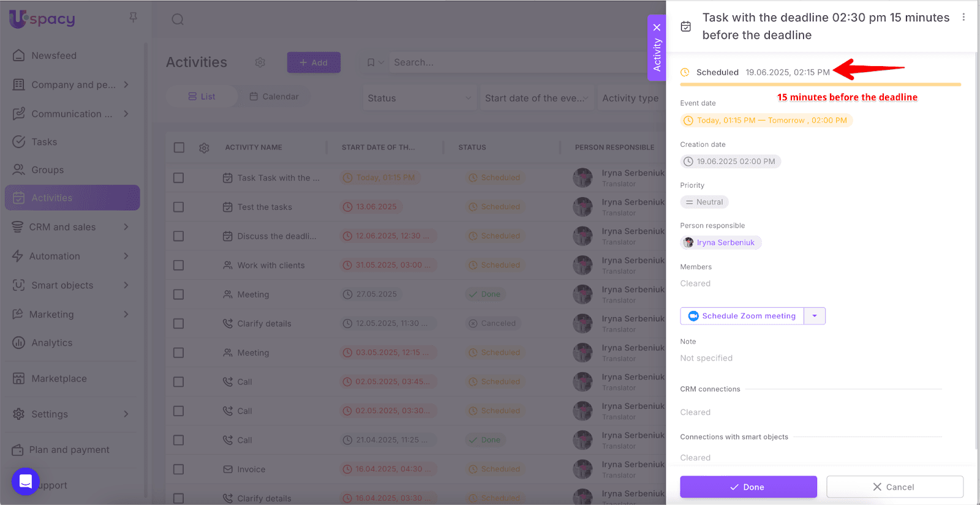
Task: Expand the Schedule Zoom meeting dropdown arrow
Action: (815, 316)
